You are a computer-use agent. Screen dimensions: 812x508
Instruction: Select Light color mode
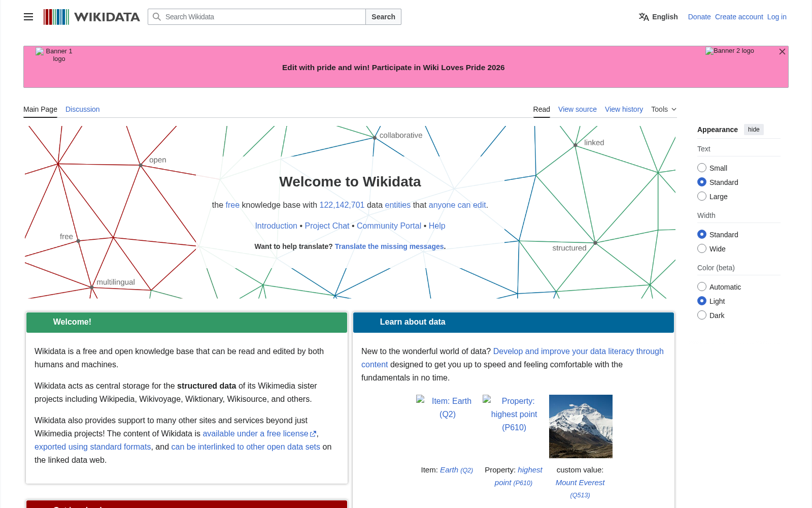click(x=702, y=301)
